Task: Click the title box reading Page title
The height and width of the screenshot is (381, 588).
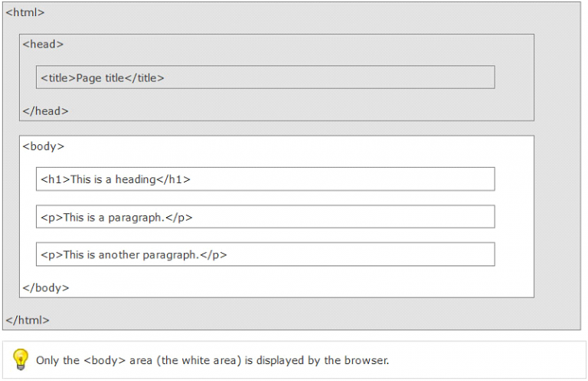Action: (266, 77)
